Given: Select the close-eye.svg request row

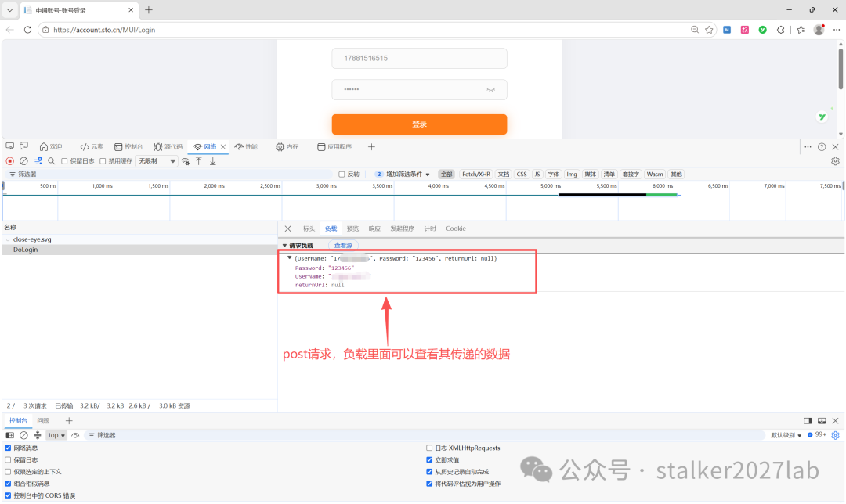Looking at the screenshot, I should tap(139, 239).
